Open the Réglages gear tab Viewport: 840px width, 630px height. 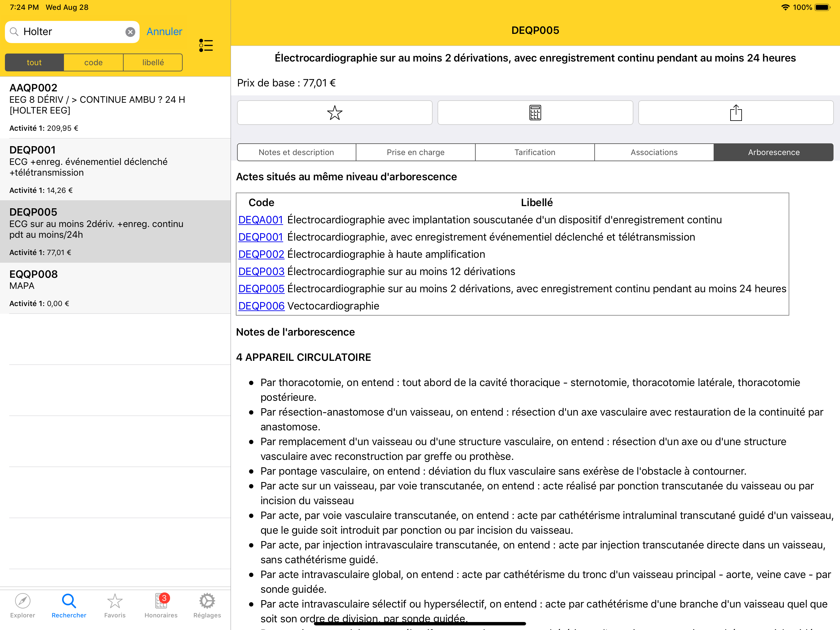click(207, 606)
